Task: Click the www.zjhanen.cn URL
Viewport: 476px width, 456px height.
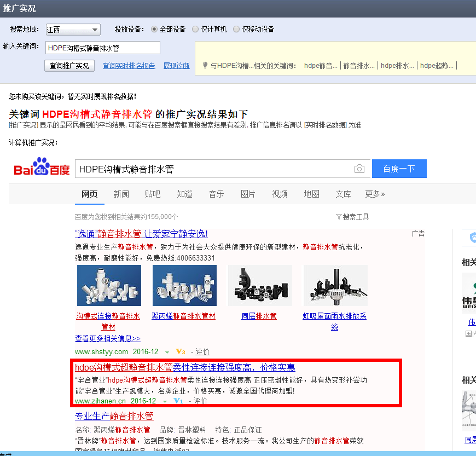Action: [100, 401]
